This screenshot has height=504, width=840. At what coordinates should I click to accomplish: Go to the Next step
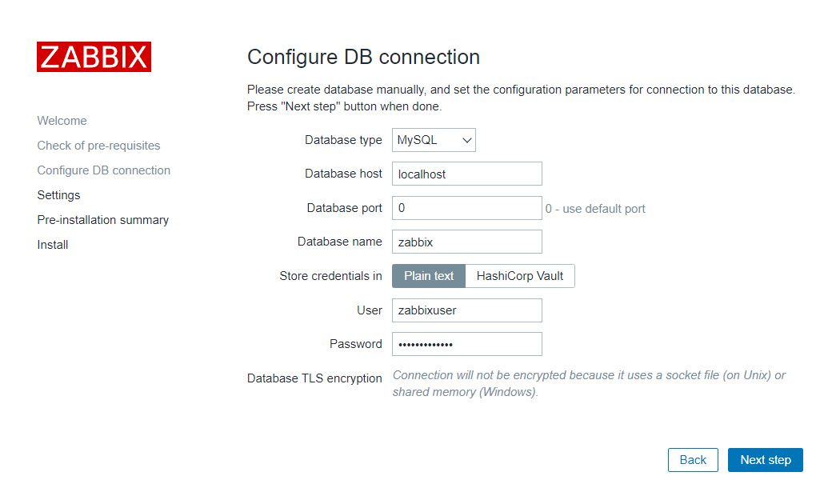coord(765,459)
